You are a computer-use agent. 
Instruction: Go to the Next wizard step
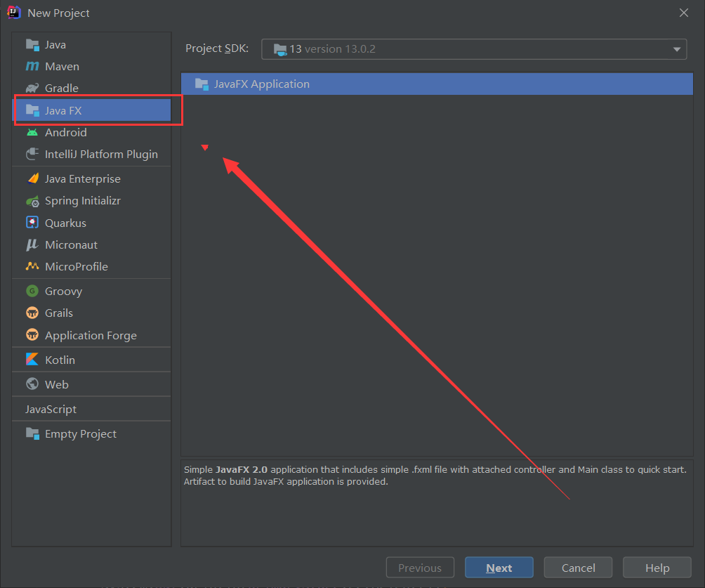coord(499,568)
